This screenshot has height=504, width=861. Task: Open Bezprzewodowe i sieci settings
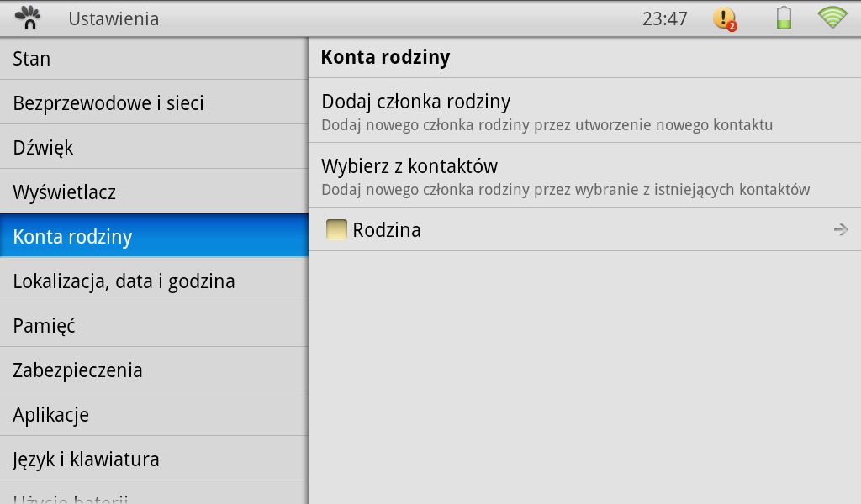point(154,103)
